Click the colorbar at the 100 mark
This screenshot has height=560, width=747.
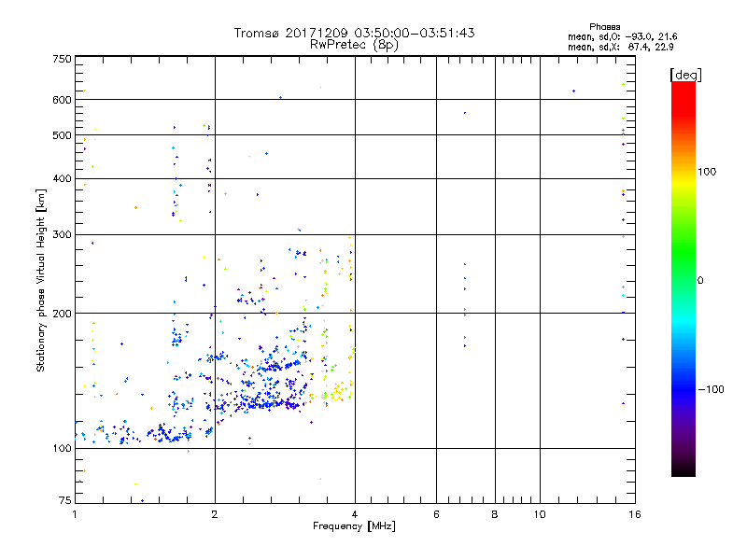pos(684,172)
